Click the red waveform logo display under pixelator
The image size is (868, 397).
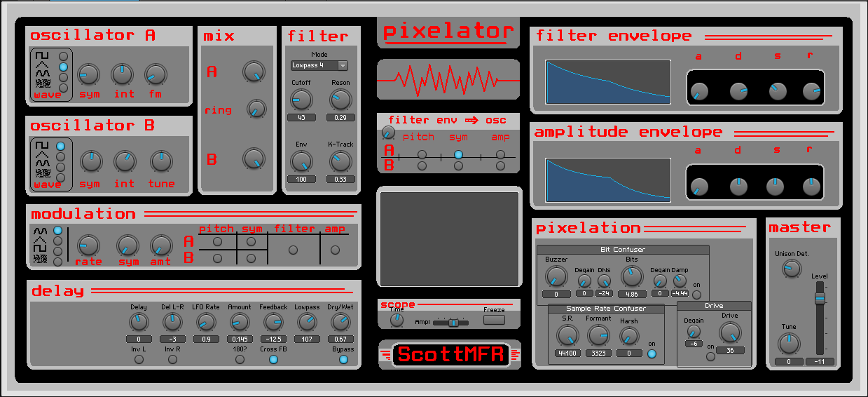point(448,80)
